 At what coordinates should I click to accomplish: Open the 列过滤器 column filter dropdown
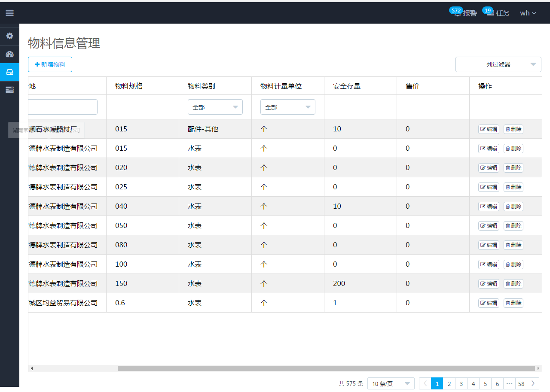(x=498, y=64)
